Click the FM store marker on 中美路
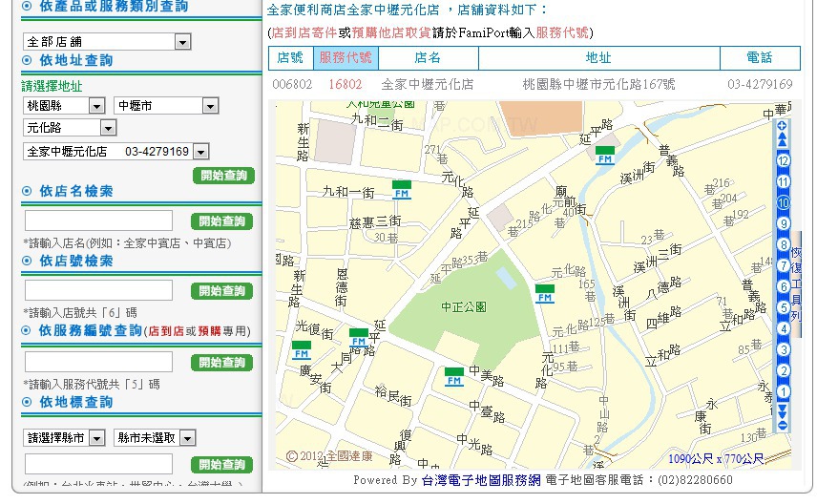The height and width of the screenshot is (504, 838). point(453,377)
